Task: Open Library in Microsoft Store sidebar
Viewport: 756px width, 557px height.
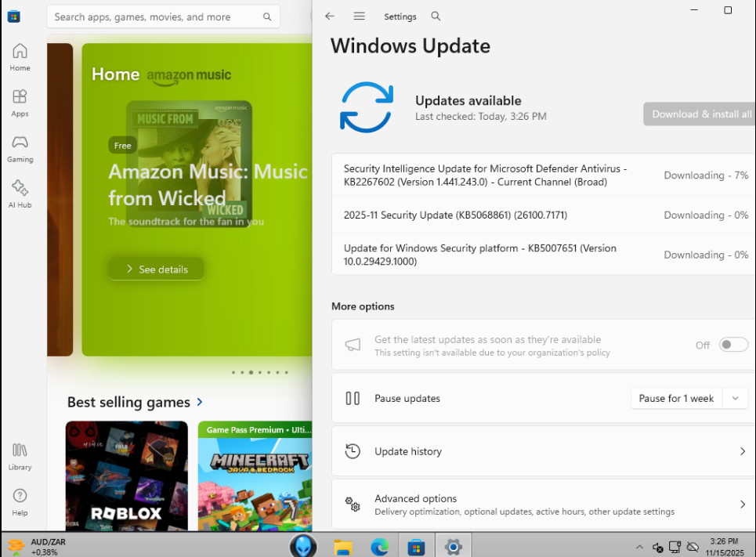Action: click(x=20, y=457)
